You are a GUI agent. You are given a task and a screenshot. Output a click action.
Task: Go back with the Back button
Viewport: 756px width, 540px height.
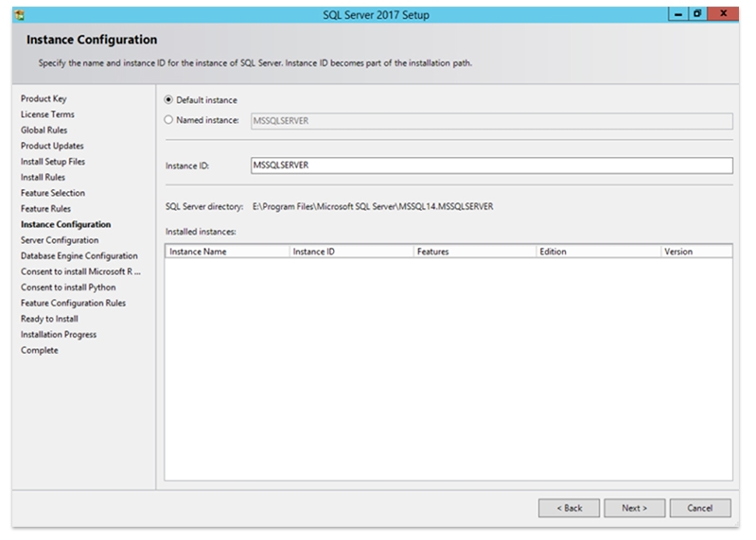[569, 508]
